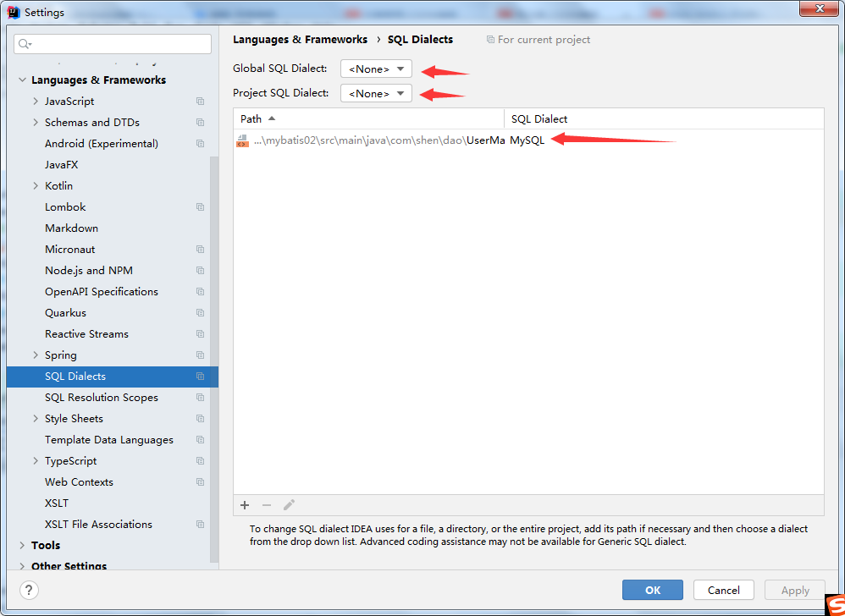Click project-level icon beside XSLT File Associations
The image size is (845, 616).
(x=201, y=525)
